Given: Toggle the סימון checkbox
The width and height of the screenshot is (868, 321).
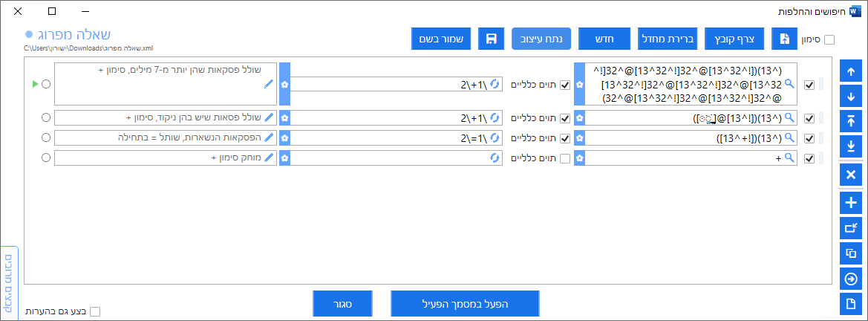Looking at the screenshot, I should coord(829,40).
